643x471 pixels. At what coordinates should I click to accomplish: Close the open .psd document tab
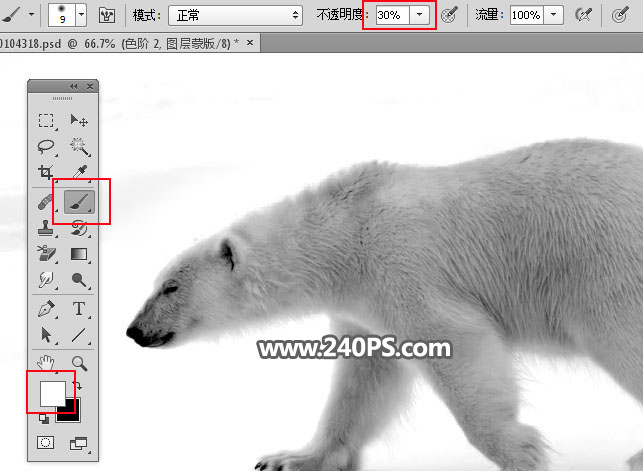249,43
